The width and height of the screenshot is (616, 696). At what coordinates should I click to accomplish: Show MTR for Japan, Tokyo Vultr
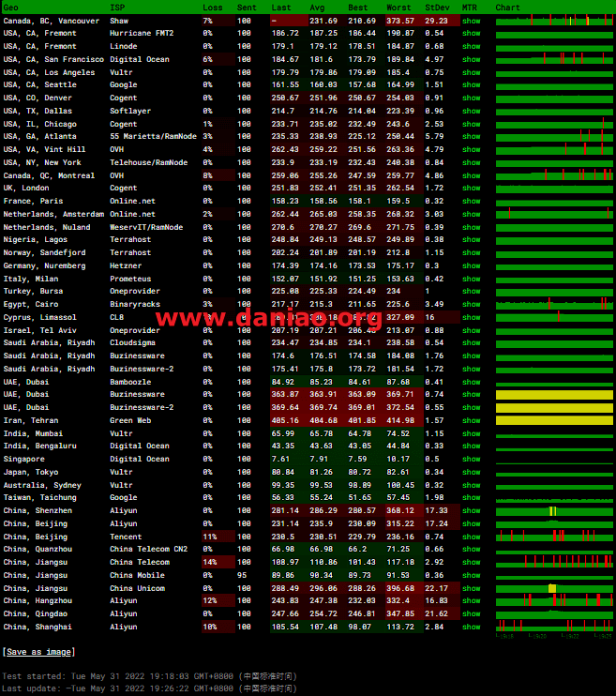pyautogui.click(x=471, y=473)
